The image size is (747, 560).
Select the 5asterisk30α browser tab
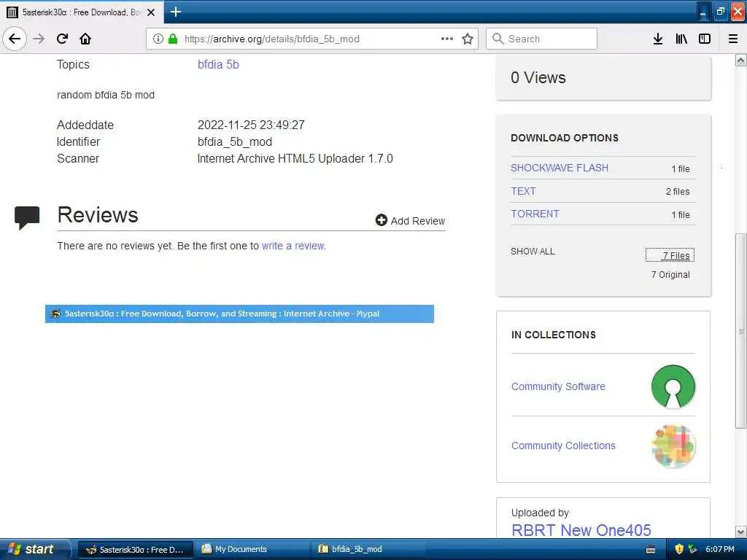click(82, 12)
